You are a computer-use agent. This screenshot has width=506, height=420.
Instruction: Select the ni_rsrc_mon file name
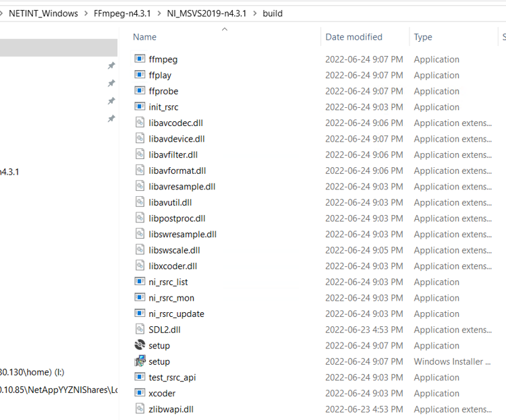(x=171, y=298)
